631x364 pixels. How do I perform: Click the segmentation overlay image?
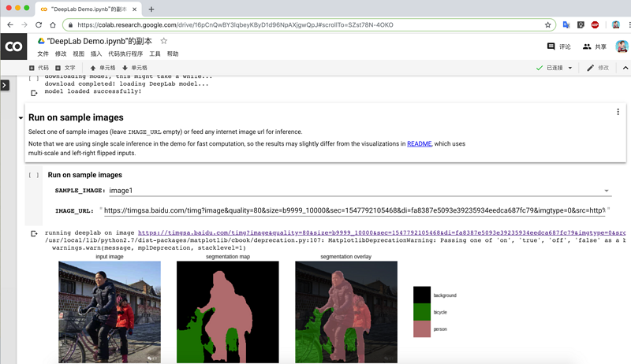coord(346,312)
